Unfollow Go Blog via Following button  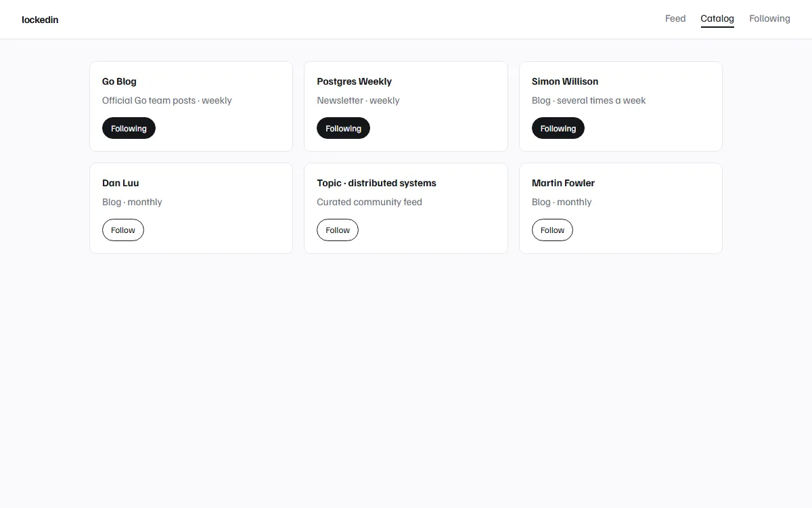coord(129,128)
